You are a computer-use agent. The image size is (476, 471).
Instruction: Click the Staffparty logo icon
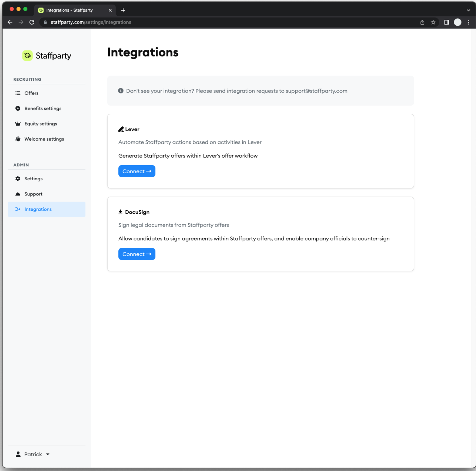[27, 55]
